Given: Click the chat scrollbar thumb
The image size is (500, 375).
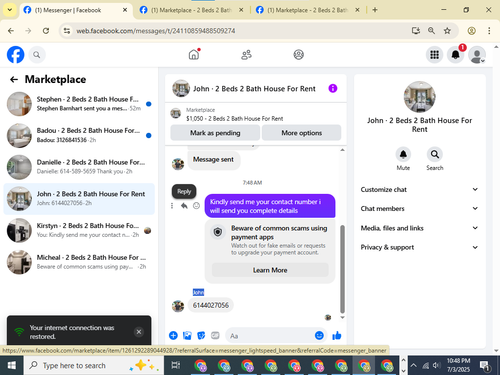Looking at the screenshot, I should (x=342, y=269).
